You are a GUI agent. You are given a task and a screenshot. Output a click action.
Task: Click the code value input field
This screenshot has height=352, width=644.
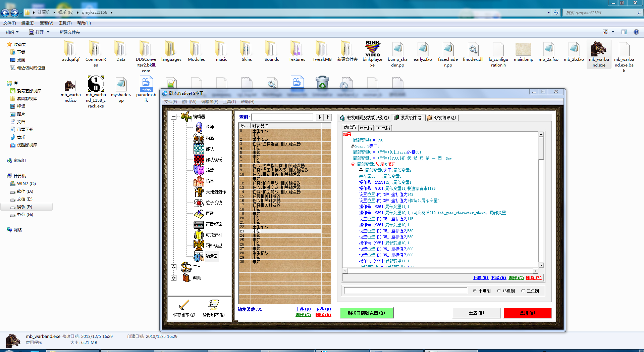[x=406, y=291]
